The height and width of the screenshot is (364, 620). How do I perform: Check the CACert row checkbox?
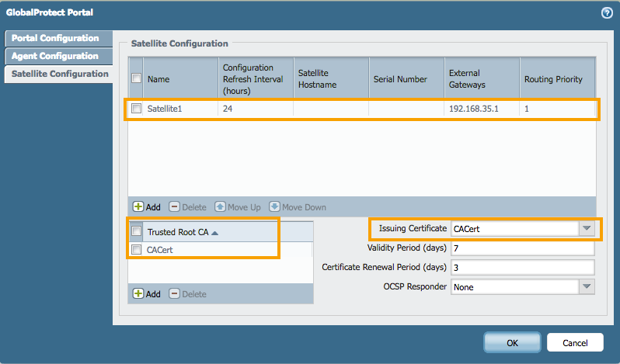[137, 250]
